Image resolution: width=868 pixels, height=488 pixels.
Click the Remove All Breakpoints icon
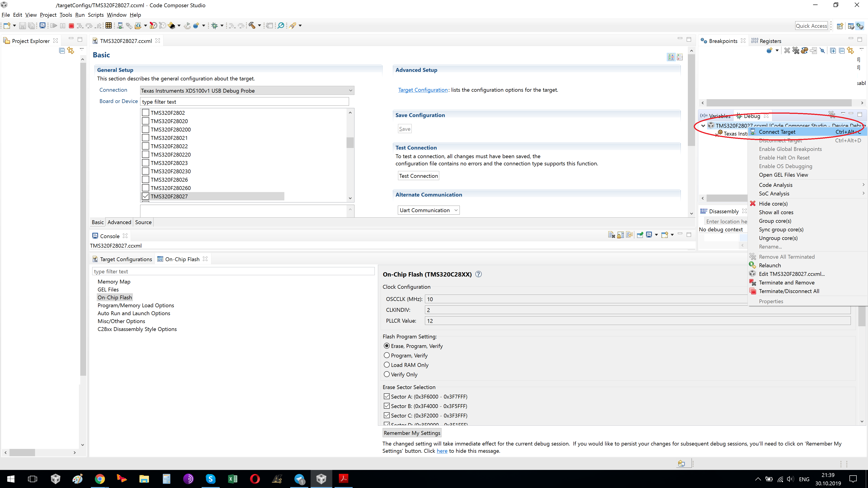(x=796, y=51)
